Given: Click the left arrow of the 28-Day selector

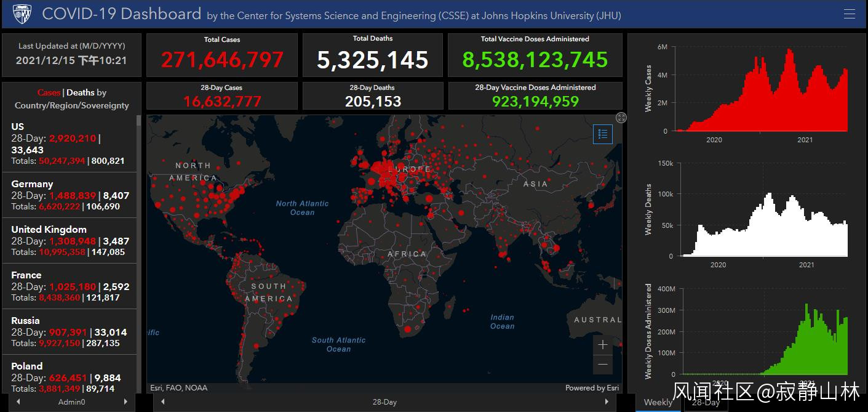Looking at the screenshot, I should (162, 402).
